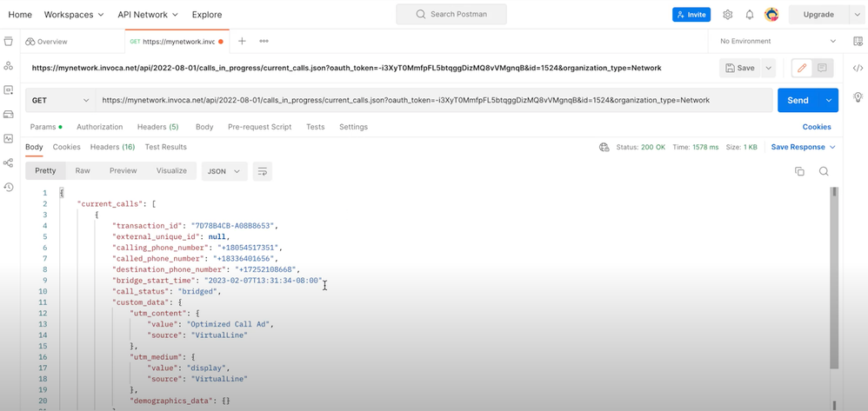Viewport: 868px width, 411px height.
Task: Open Explore page
Action: 207,15
